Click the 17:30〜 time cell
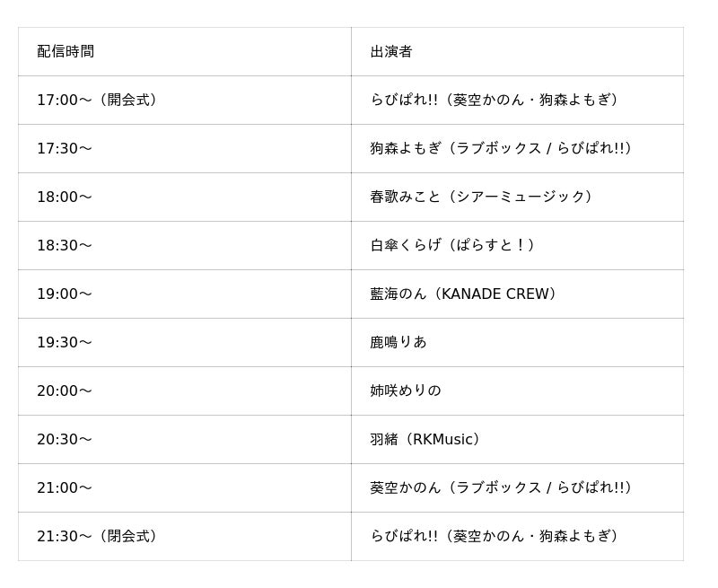This screenshot has width=718, height=588. point(65,149)
